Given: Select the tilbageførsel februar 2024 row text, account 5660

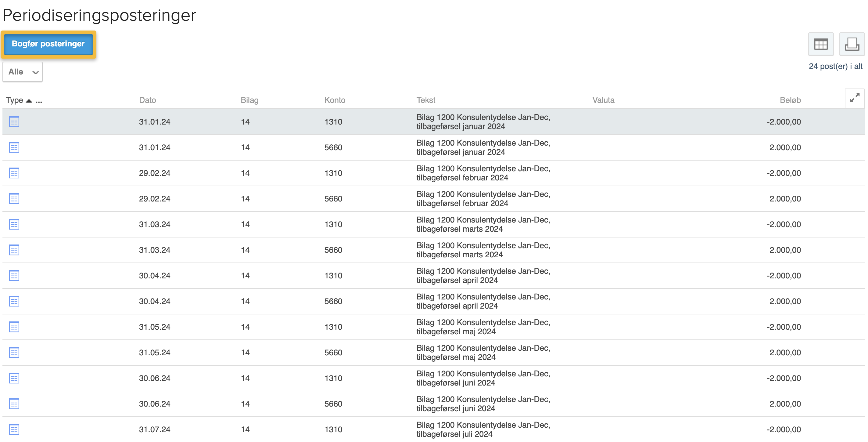Looking at the screenshot, I should [483, 199].
